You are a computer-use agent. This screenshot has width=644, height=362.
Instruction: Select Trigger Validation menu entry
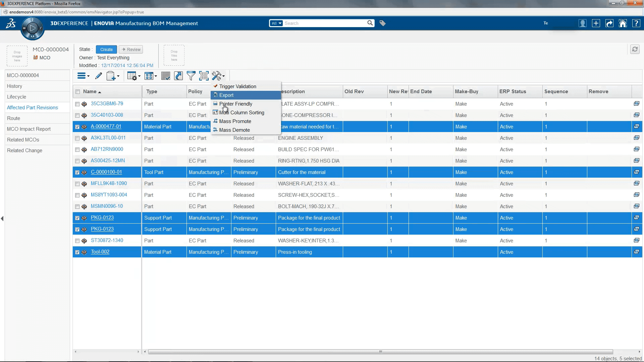click(x=246, y=86)
